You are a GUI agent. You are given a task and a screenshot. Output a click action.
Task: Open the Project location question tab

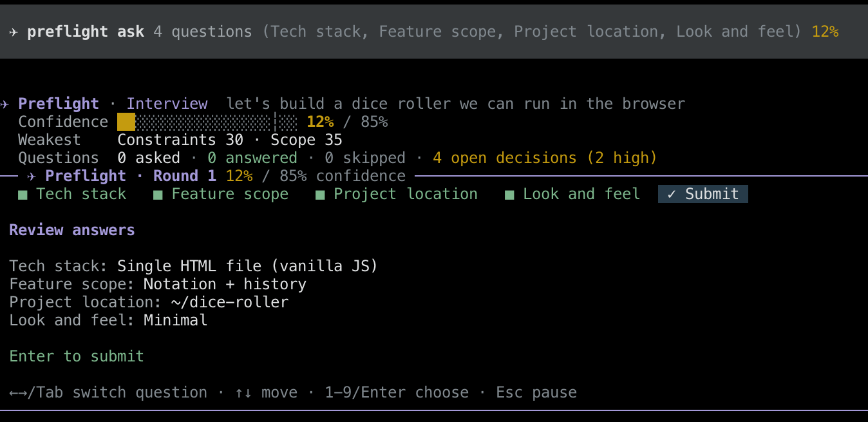[x=396, y=194]
